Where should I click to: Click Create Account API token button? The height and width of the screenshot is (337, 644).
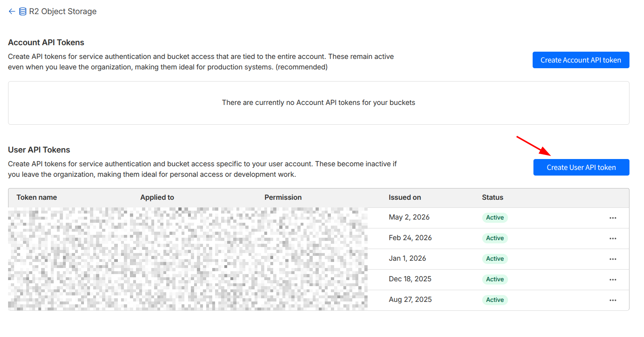(581, 60)
